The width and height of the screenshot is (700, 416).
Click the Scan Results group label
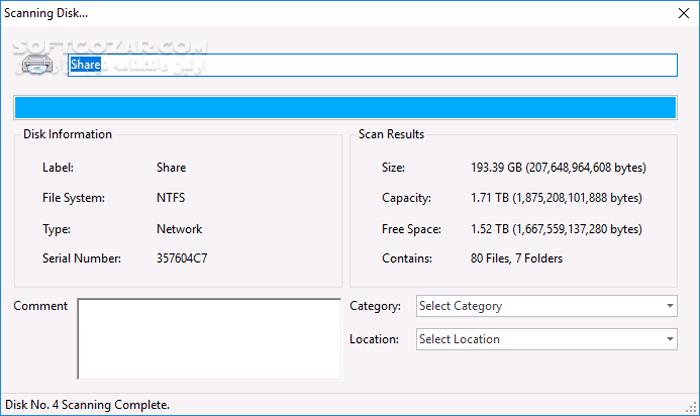pyautogui.click(x=391, y=134)
